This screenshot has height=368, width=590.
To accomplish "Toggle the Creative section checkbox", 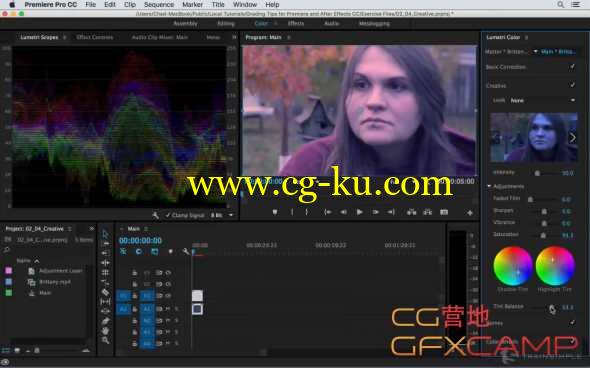I will 572,85.
